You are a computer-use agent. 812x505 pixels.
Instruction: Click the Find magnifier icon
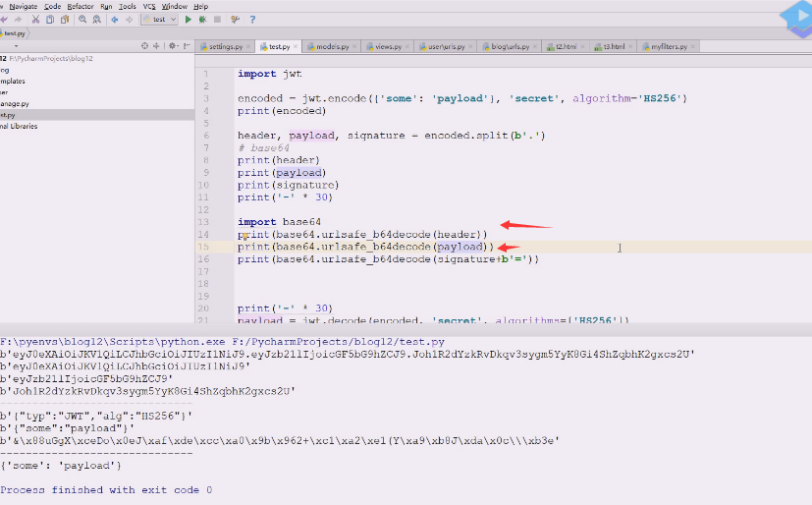82,20
